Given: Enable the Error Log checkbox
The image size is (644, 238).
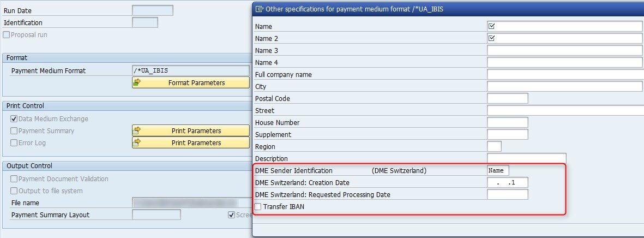Looking at the screenshot, I should 14,143.
